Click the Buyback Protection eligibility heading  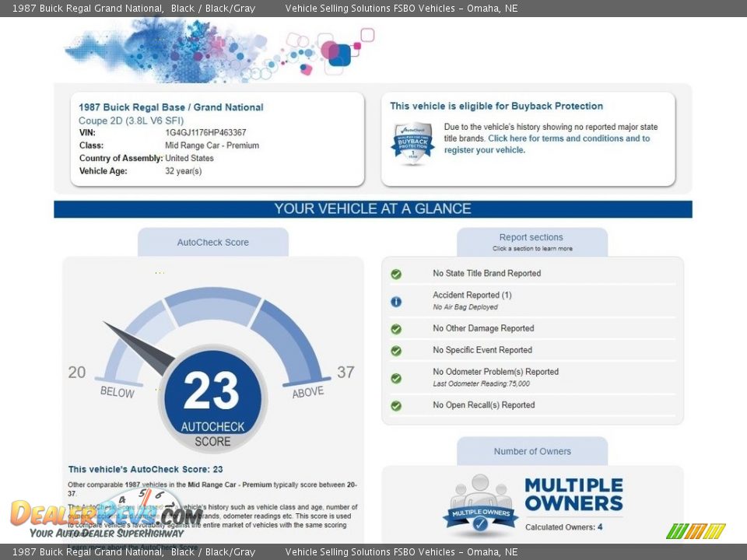pos(496,107)
